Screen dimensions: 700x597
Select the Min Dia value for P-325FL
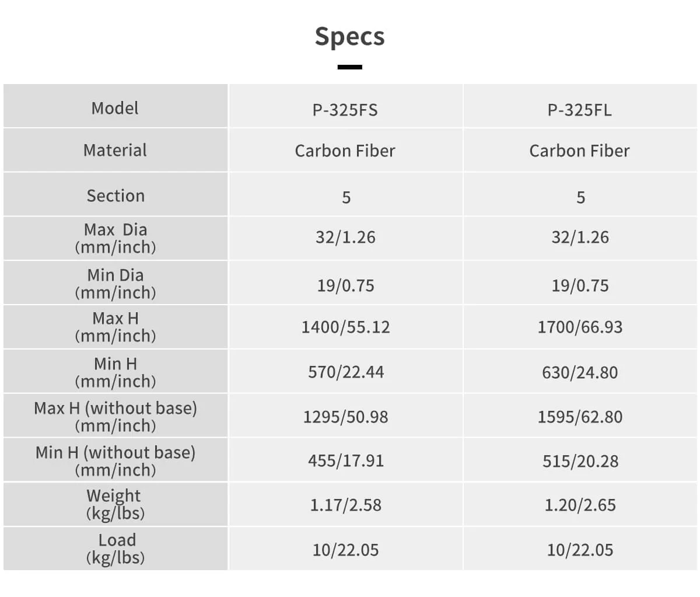coord(580,285)
